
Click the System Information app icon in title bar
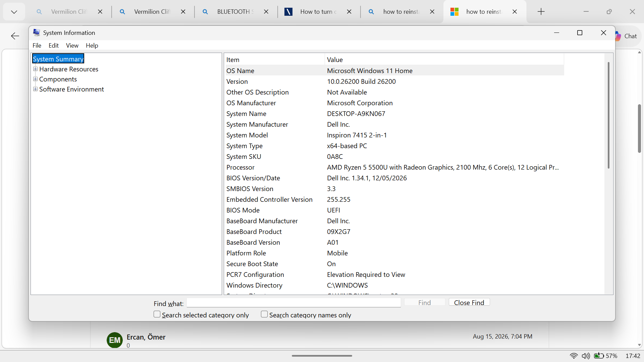point(37,33)
